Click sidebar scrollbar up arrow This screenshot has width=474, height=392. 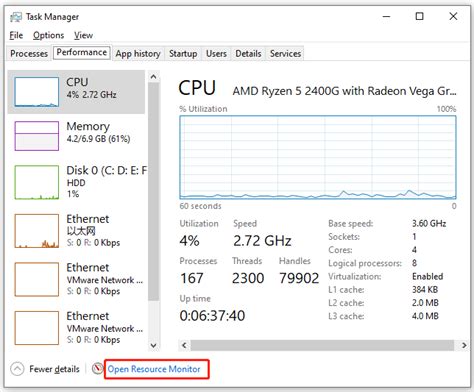[153, 77]
